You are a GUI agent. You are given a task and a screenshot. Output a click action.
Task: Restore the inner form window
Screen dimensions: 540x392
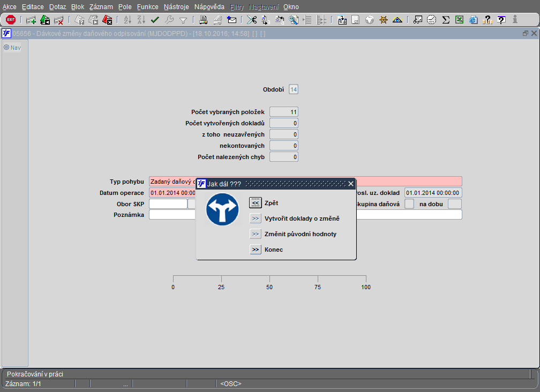click(525, 33)
